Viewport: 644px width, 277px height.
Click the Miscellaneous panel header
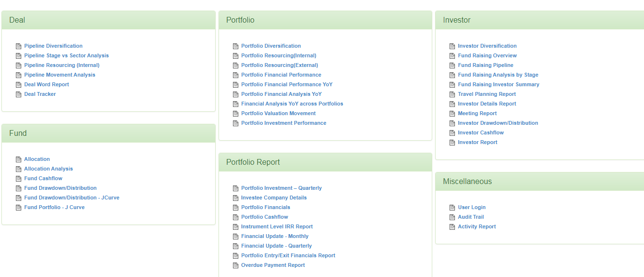coord(540,182)
